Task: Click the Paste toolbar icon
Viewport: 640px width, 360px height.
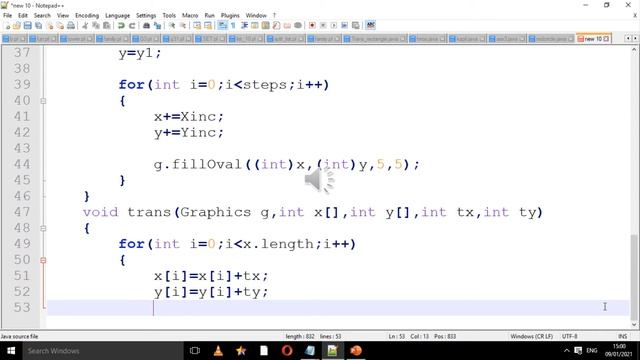Action: (107, 26)
